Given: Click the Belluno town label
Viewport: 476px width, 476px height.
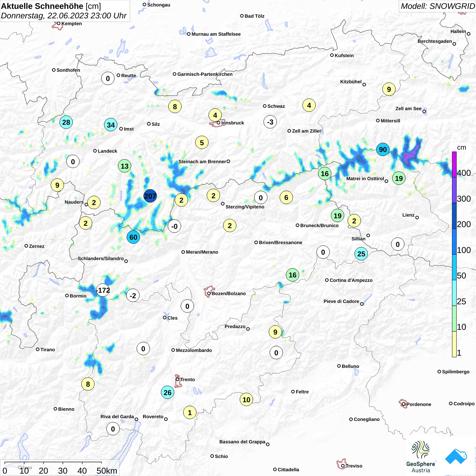Looking at the screenshot, I should tap(350, 366).
